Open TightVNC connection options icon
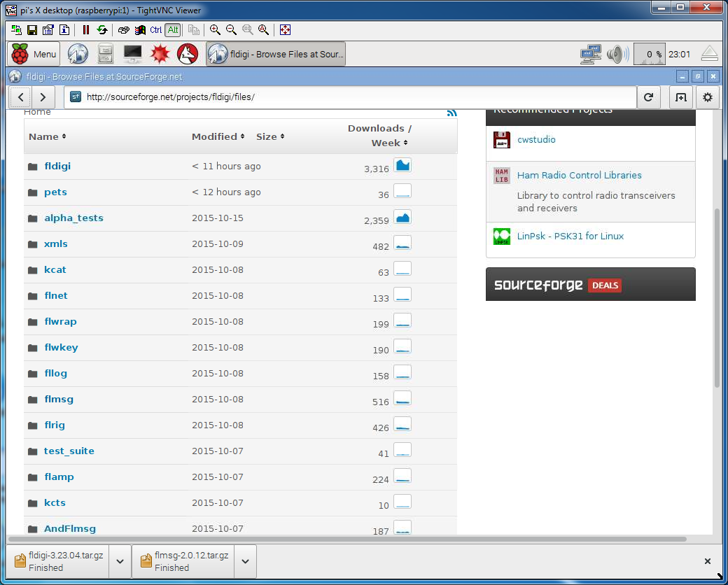The image size is (728, 585). (48, 30)
